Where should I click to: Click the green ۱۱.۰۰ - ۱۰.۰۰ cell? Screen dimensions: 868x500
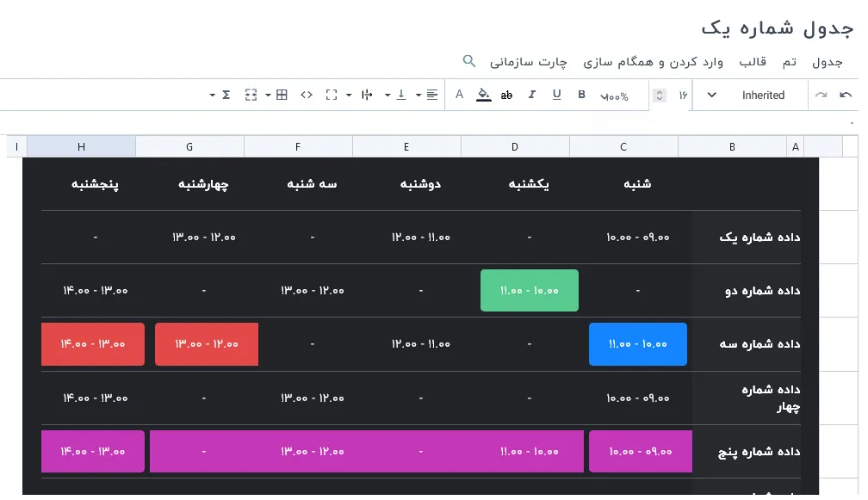pos(530,290)
